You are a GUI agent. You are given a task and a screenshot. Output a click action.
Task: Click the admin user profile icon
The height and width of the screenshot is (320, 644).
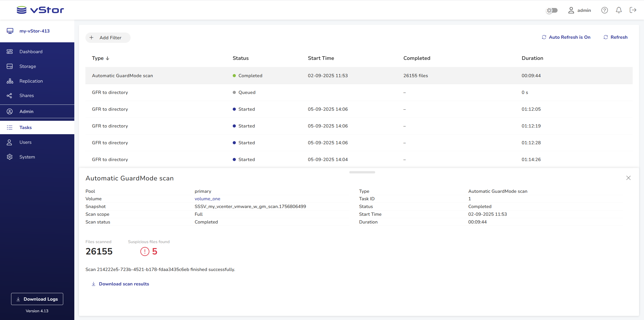pos(571,10)
